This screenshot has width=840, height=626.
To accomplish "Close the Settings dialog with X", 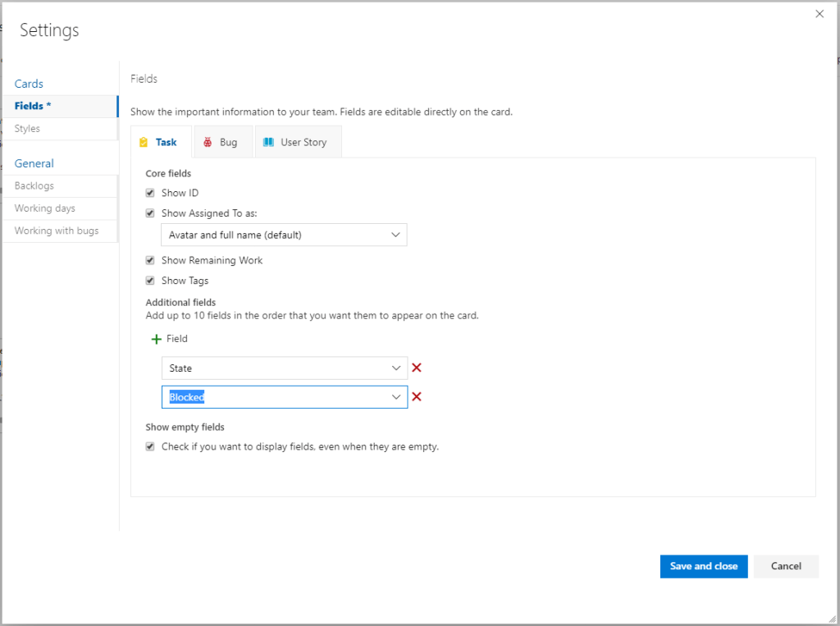I will coord(819,14).
